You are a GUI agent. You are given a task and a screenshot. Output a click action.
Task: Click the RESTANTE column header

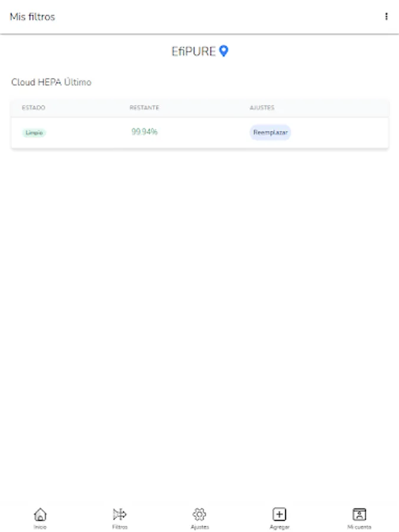pyautogui.click(x=144, y=108)
